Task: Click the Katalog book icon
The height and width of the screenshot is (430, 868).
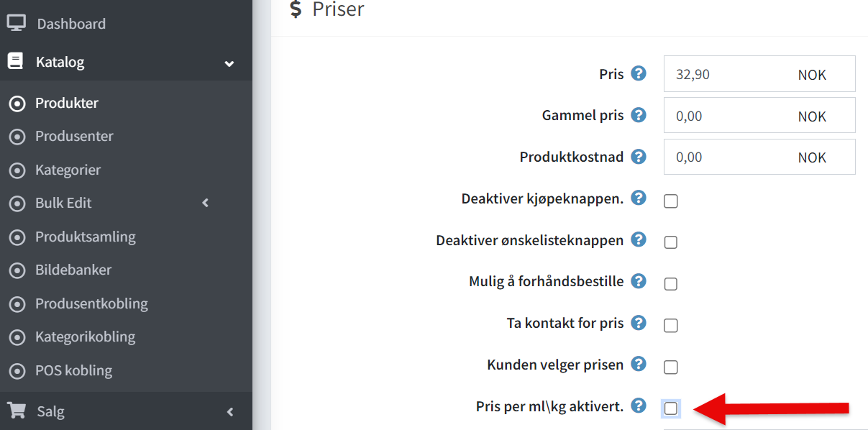Action: [x=16, y=62]
